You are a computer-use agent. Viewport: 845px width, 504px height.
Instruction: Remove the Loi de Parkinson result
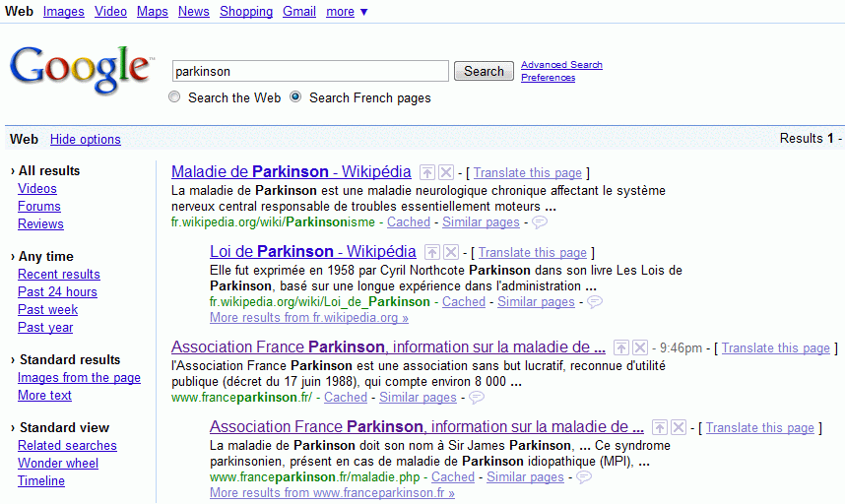452,252
